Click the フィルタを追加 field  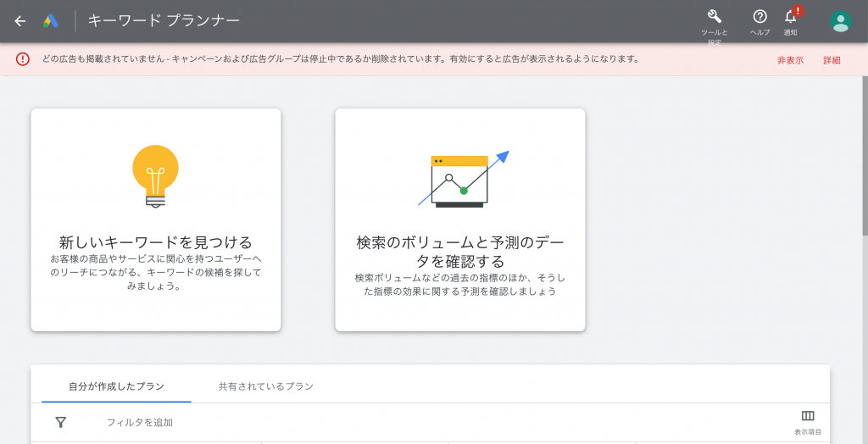140,422
